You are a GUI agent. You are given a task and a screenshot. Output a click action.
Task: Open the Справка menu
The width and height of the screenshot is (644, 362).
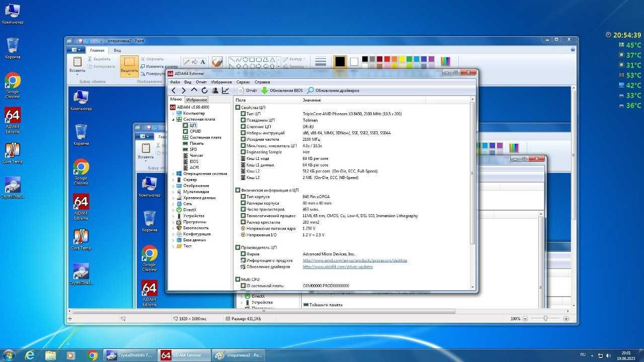click(262, 82)
